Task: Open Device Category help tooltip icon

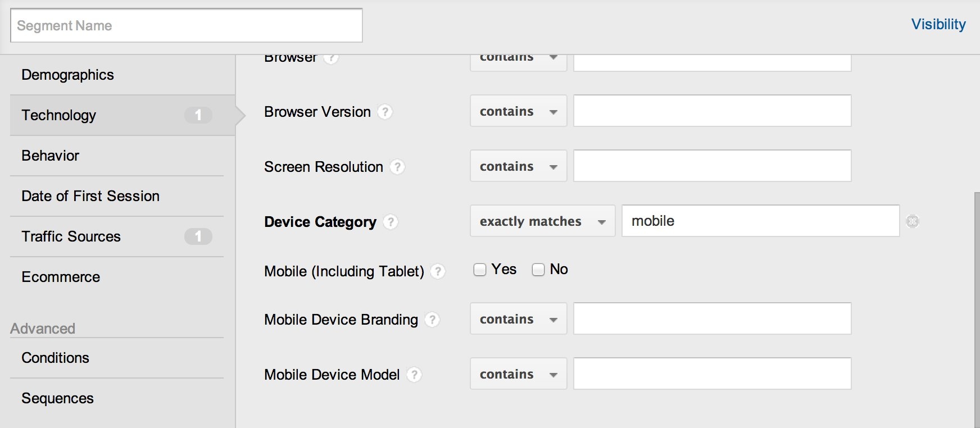Action: click(391, 222)
